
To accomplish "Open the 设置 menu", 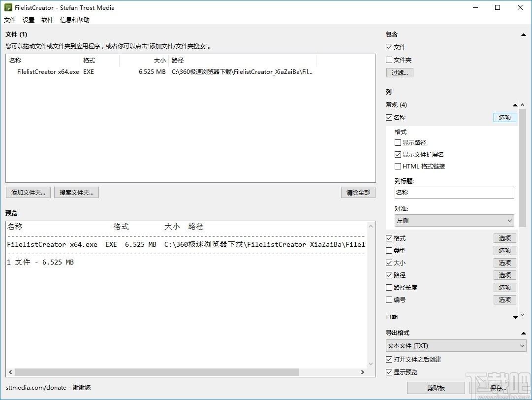I will tap(29, 20).
